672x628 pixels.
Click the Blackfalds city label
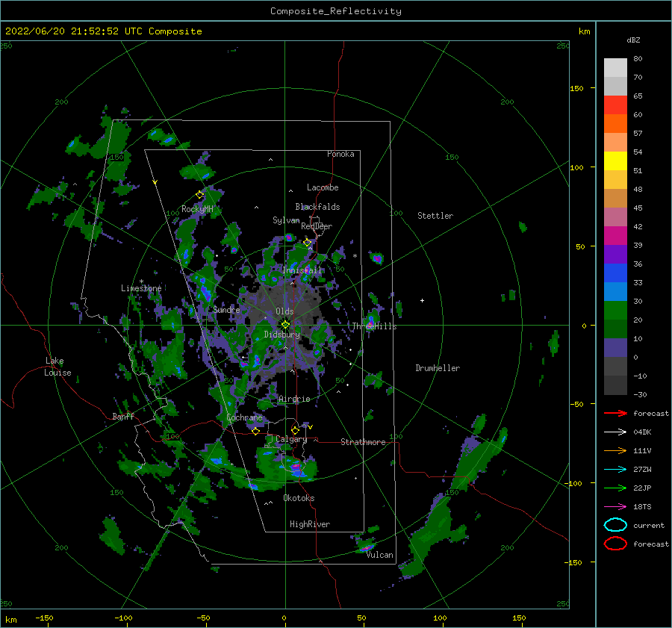click(x=317, y=207)
